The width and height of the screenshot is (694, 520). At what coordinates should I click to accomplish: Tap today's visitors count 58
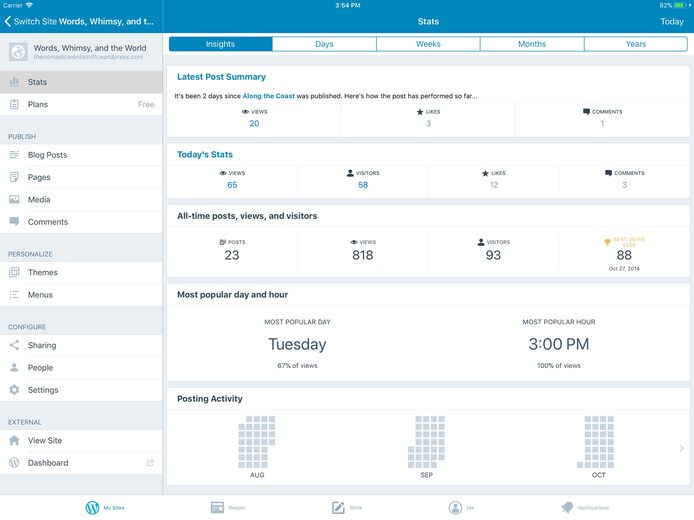point(363,185)
